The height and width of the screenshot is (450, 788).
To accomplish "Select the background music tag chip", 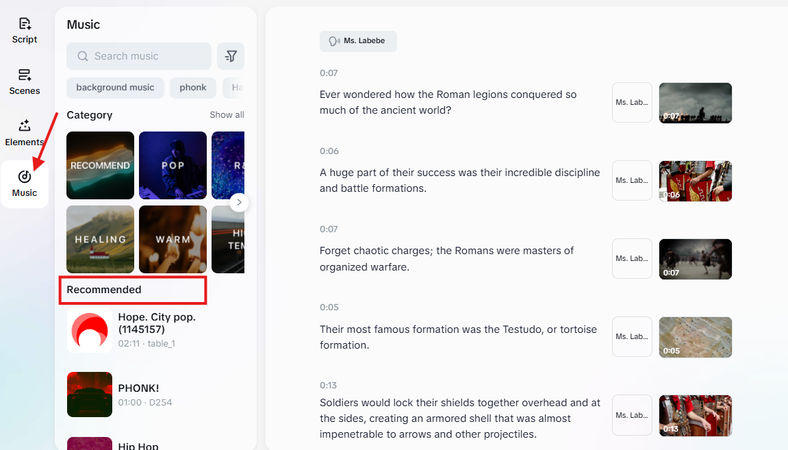I will tap(115, 88).
